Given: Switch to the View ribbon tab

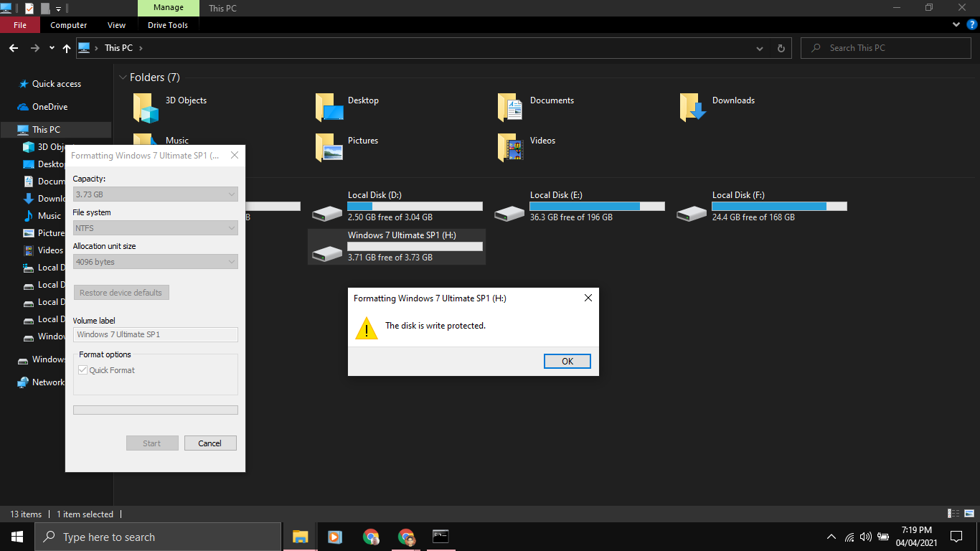Looking at the screenshot, I should pos(116,24).
